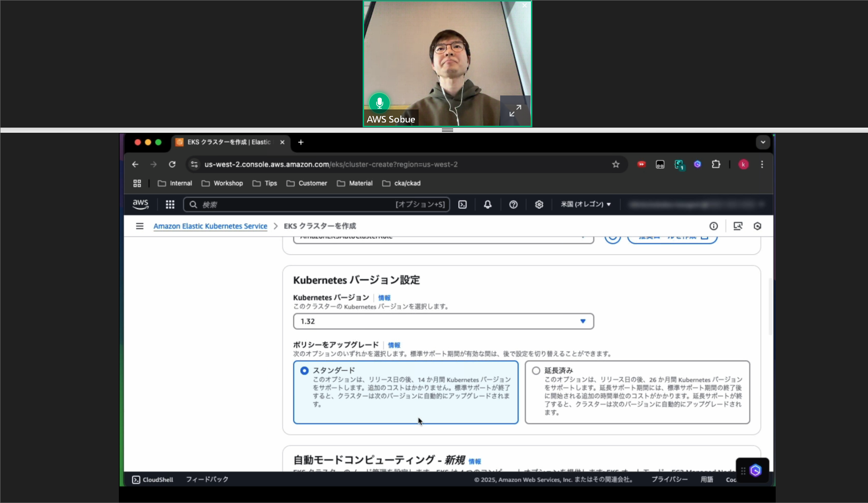Click the Kubernetes バージョン設定 heading
Screen dimensions: 868x503
[x=357, y=280]
